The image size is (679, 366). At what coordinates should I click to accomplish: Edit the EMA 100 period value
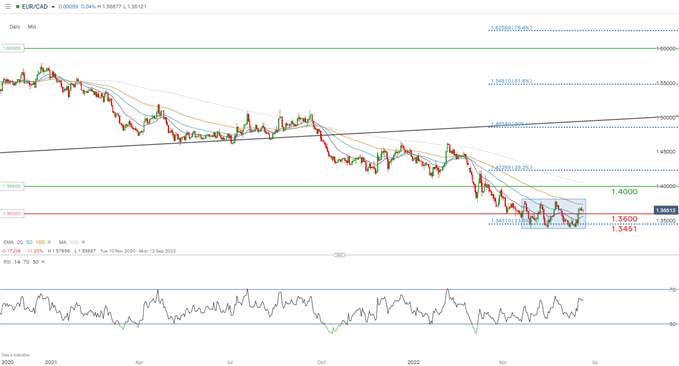(x=40, y=242)
